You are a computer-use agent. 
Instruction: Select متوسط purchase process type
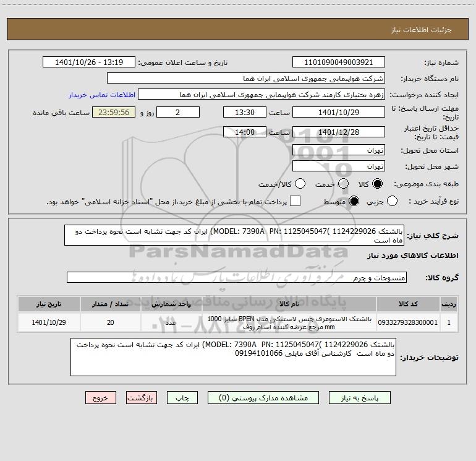(354, 202)
